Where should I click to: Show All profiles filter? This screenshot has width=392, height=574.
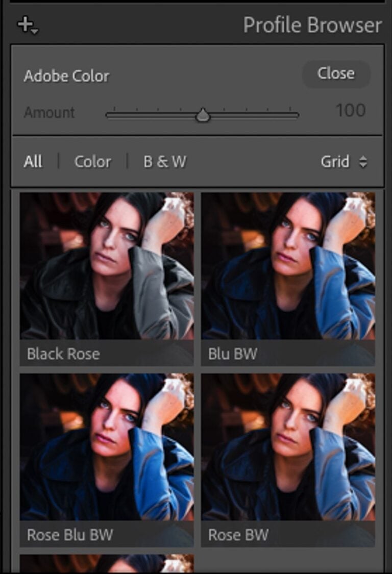33,161
